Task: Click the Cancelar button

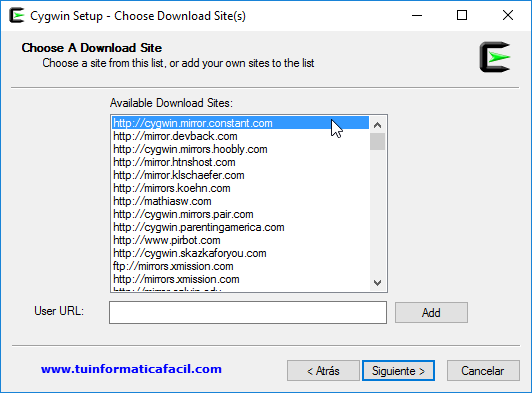Action: (x=483, y=371)
